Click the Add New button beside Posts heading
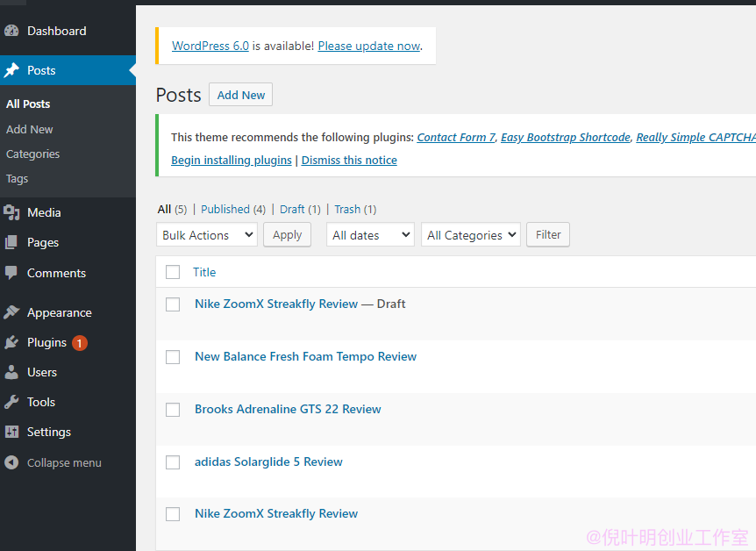Viewport: 756px width, 551px height. coord(240,95)
